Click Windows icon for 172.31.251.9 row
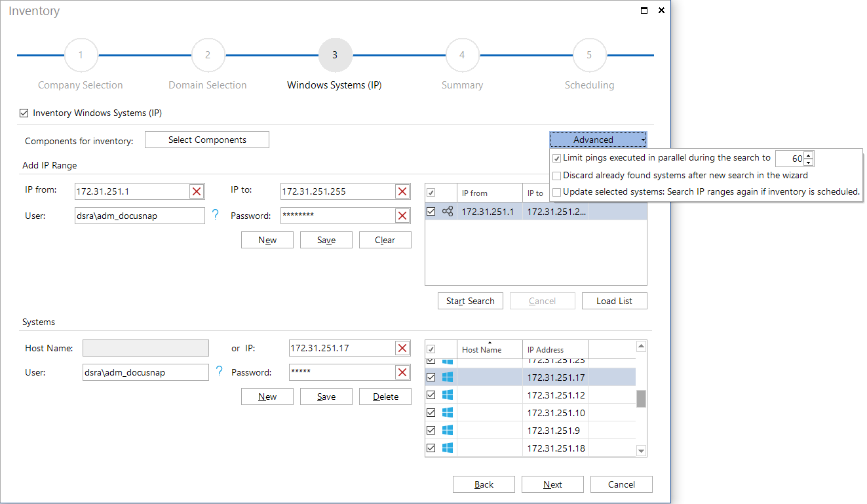The height and width of the screenshot is (504, 867). (x=448, y=431)
